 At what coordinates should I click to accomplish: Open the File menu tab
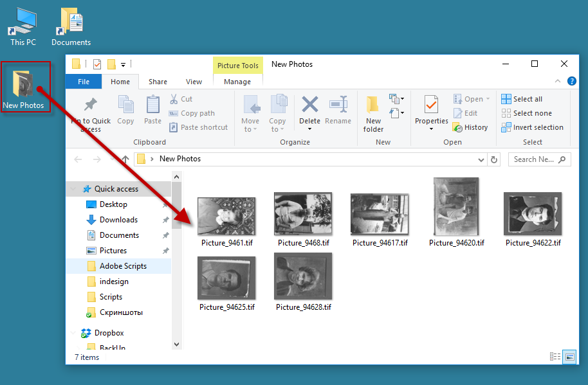84,82
